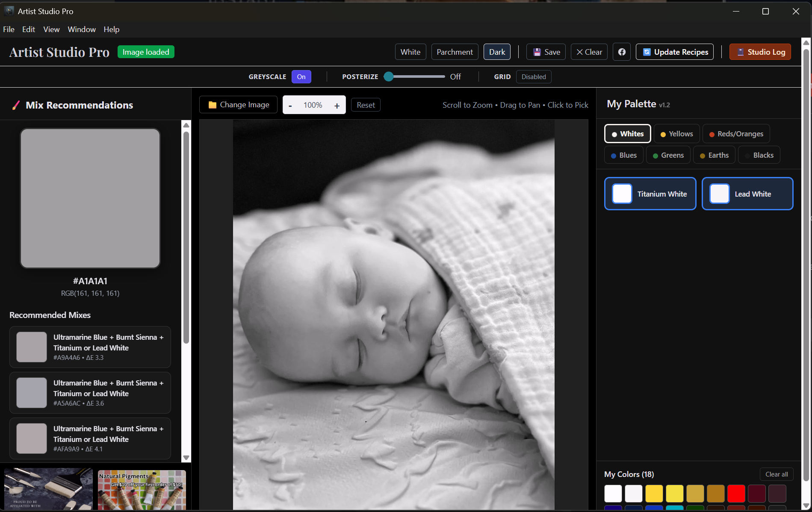Click the #A1A1A1 hex value text
This screenshot has width=812, height=512.
click(90, 281)
